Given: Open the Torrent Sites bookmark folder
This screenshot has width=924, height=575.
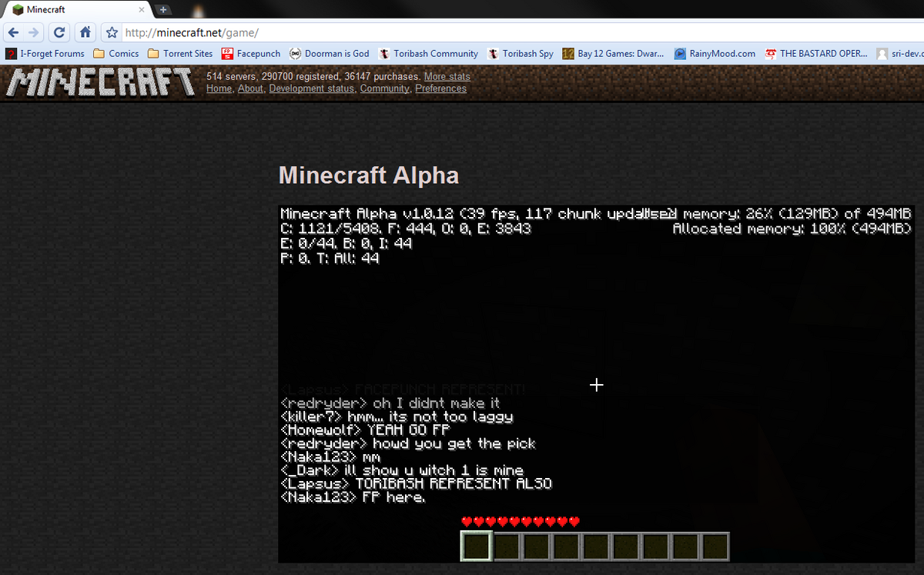Looking at the screenshot, I should (180, 54).
